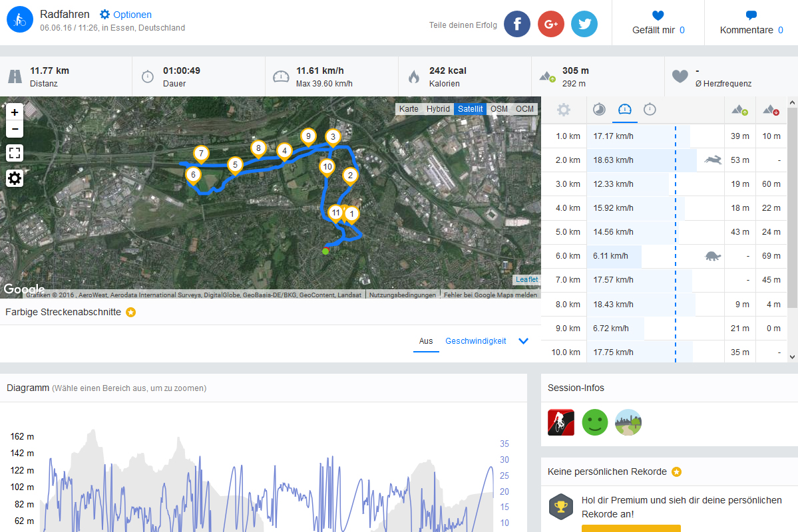This screenshot has height=532, width=798.
Task: Toggle fullscreen map view
Action: [15, 152]
